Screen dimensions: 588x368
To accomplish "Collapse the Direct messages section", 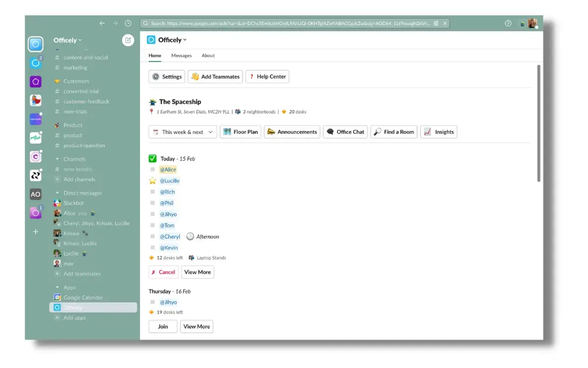I will (x=57, y=193).
